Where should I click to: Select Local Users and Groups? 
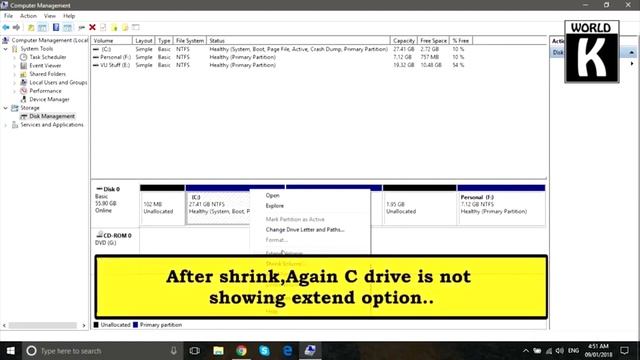pyautogui.click(x=58, y=82)
